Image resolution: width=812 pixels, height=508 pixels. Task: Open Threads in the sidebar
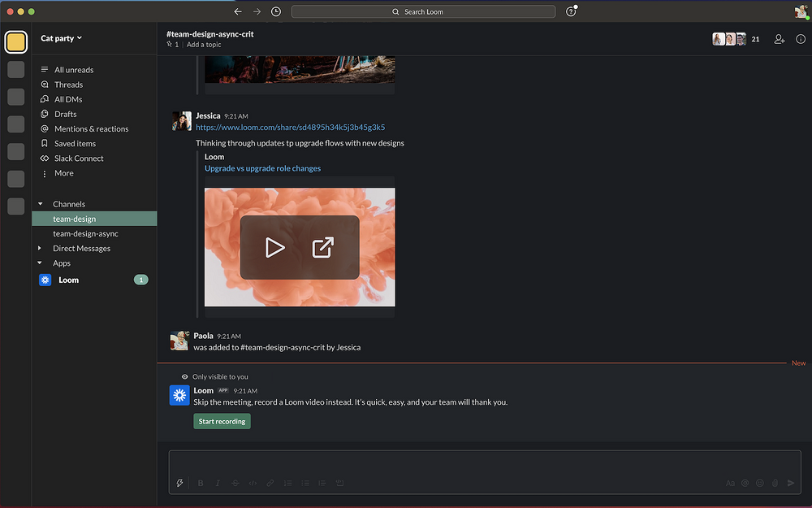68,85
